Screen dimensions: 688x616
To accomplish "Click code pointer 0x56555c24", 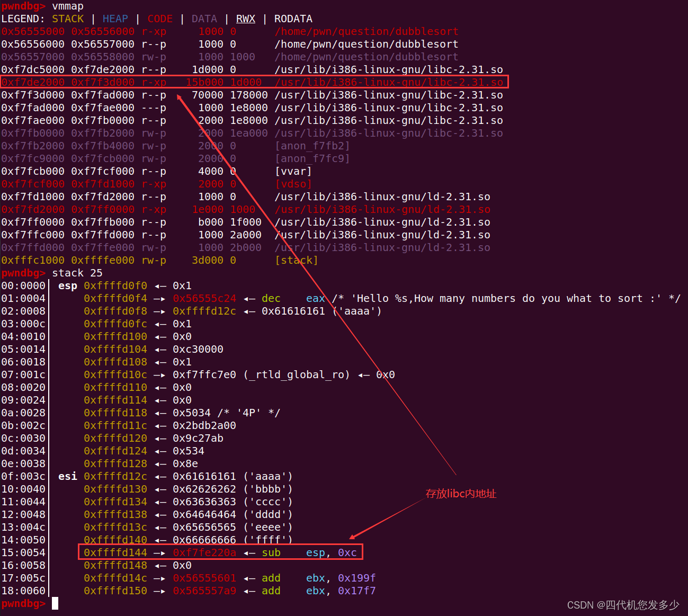I will [x=204, y=299].
